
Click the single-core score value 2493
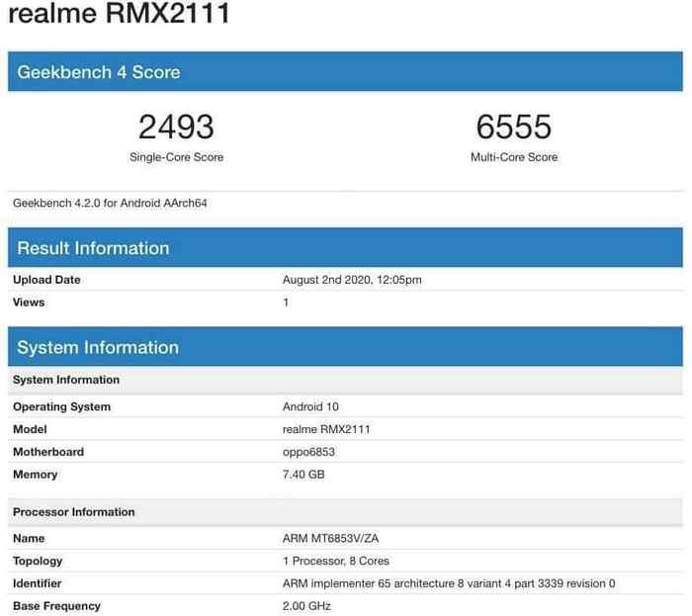coord(176,128)
